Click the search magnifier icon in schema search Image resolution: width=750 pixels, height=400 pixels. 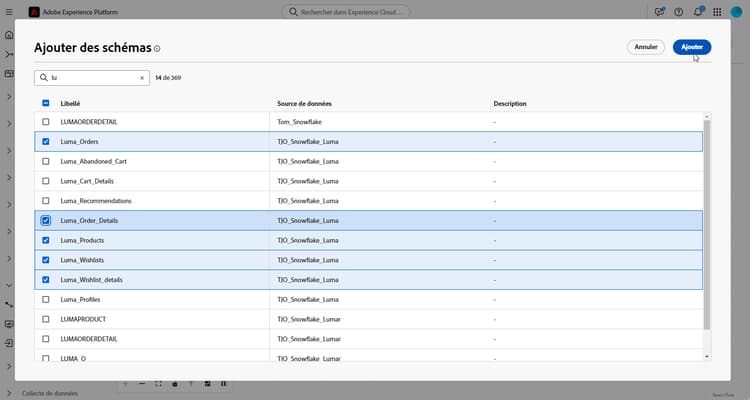coord(44,78)
